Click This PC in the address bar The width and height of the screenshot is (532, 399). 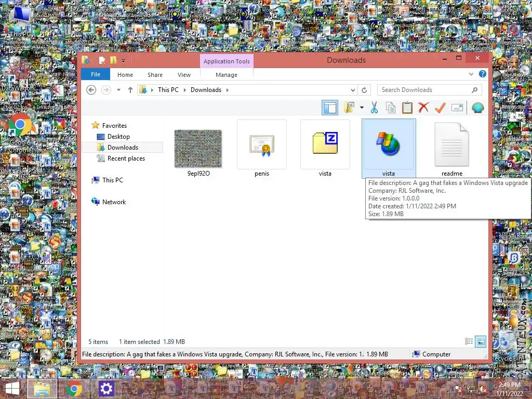coord(168,90)
